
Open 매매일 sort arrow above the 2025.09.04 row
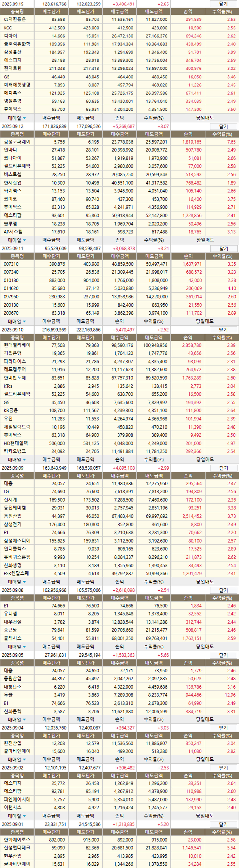24,720
